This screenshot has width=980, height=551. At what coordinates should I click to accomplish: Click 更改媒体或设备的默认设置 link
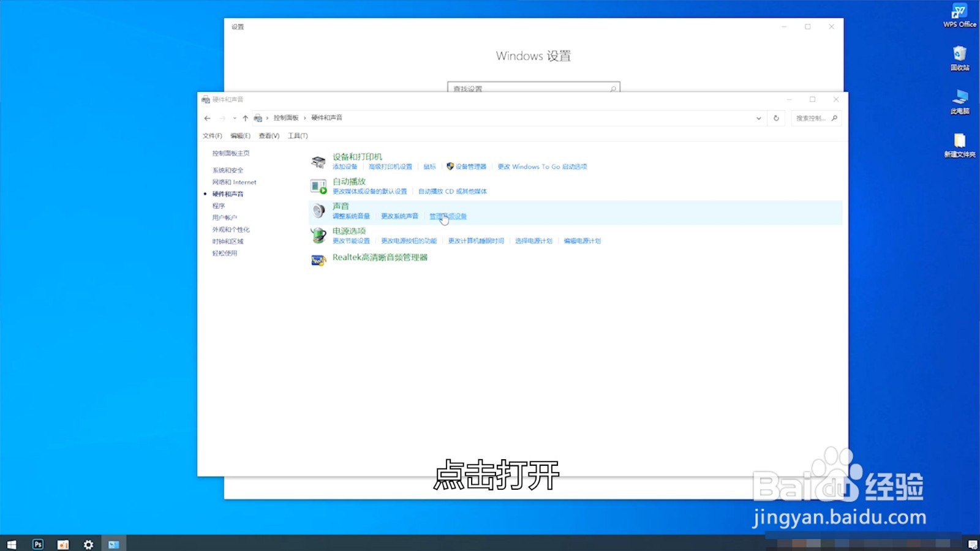coord(369,192)
